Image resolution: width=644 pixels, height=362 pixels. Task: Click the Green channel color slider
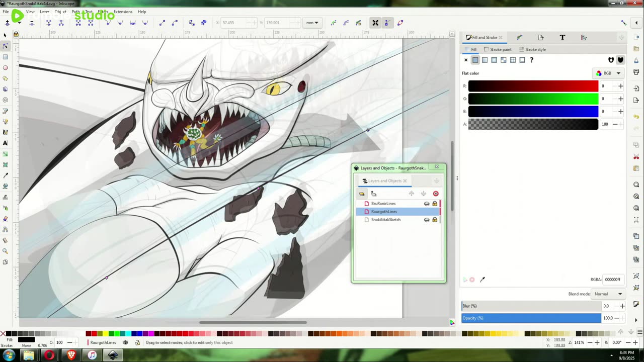coord(533,99)
